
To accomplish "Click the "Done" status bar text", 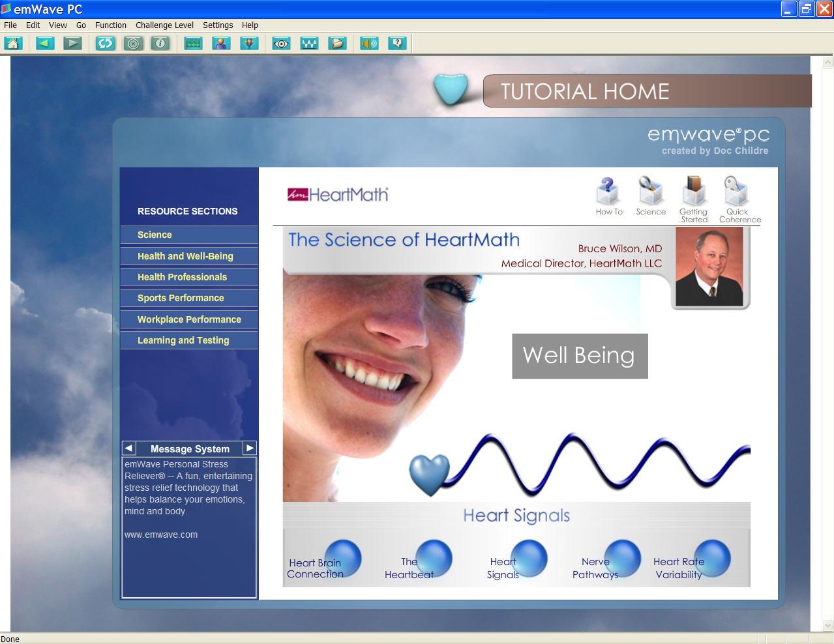I will [x=10, y=639].
